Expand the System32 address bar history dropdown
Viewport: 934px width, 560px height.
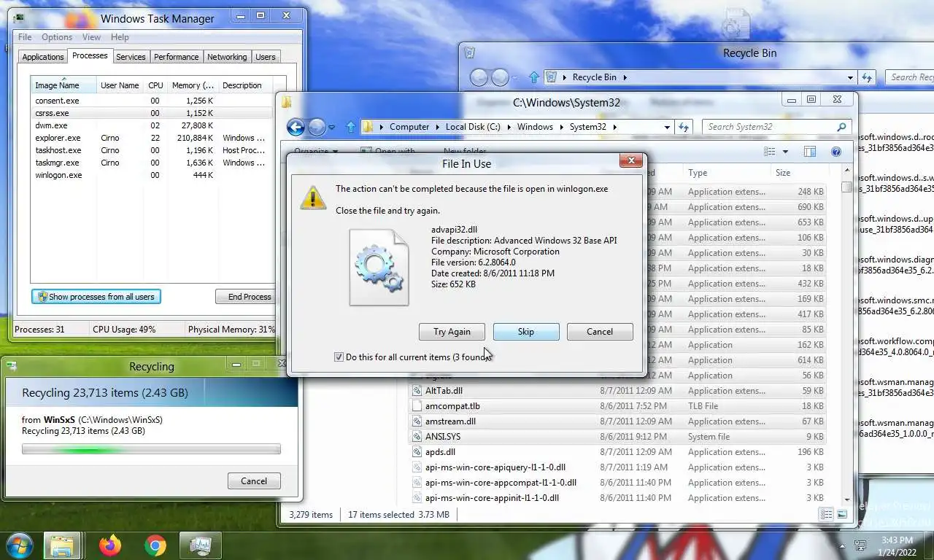pos(667,127)
